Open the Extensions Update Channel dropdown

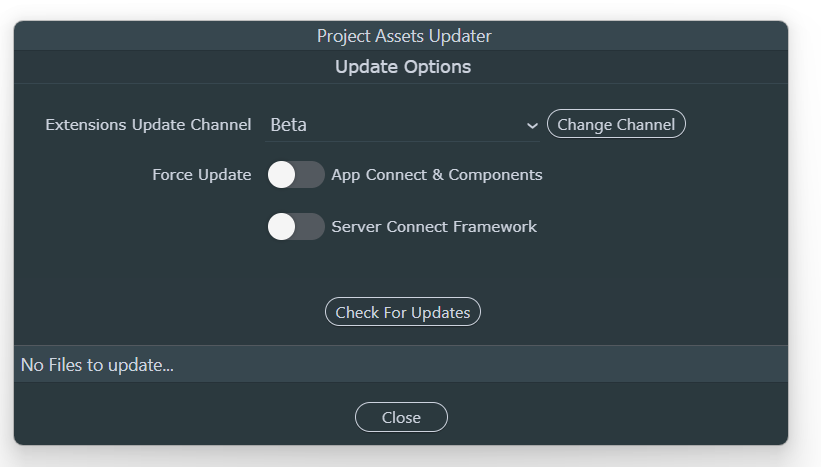point(402,126)
